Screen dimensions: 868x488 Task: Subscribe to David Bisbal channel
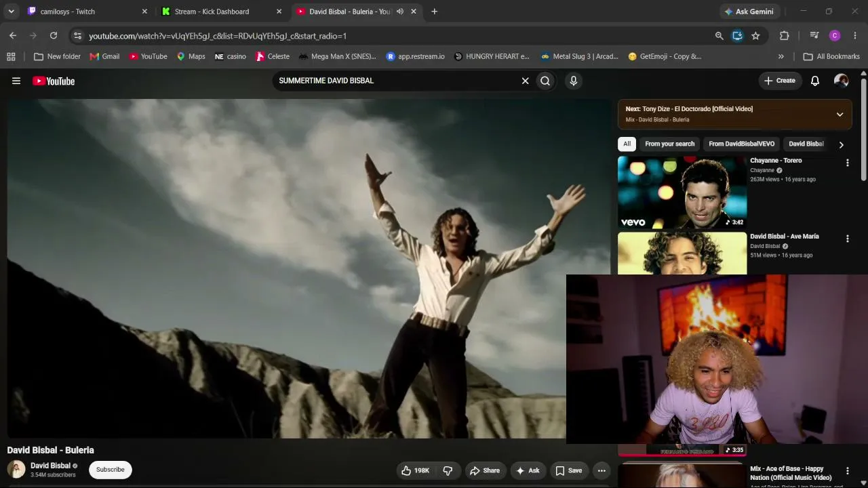click(x=111, y=470)
